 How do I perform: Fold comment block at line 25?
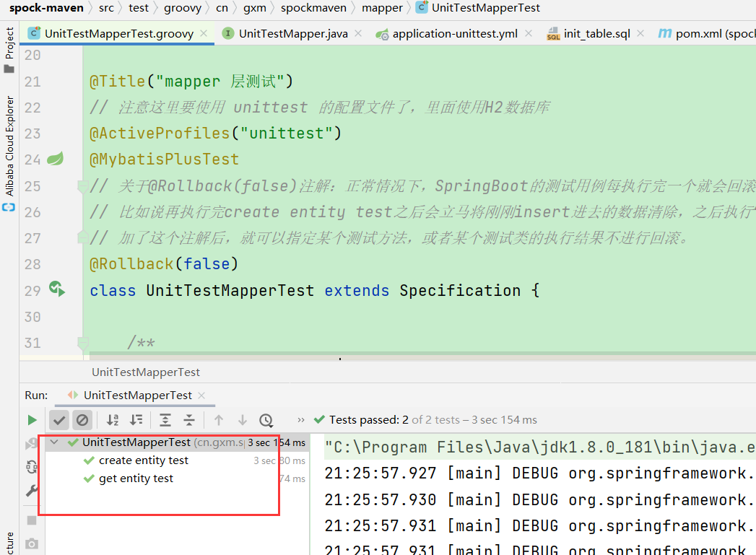[82, 185]
